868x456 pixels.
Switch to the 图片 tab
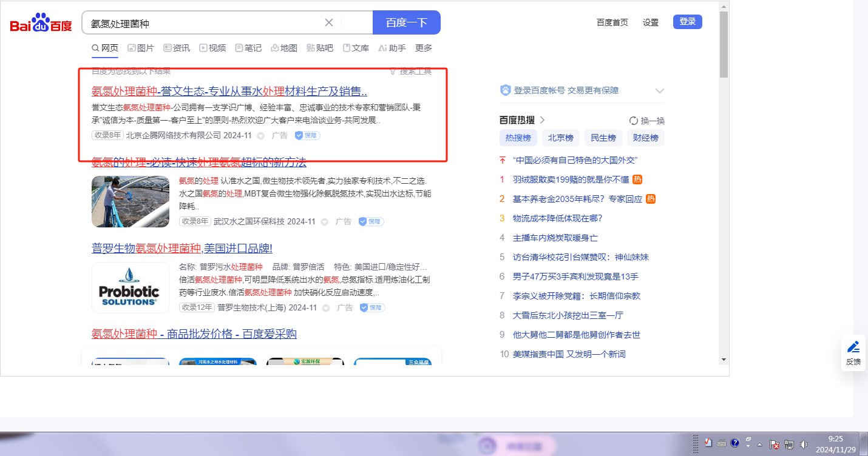click(x=141, y=48)
